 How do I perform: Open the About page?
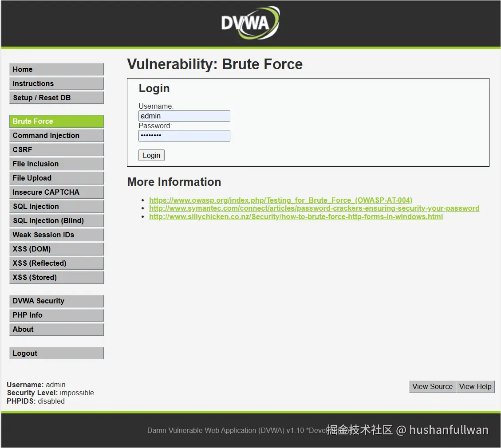coord(56,329)
